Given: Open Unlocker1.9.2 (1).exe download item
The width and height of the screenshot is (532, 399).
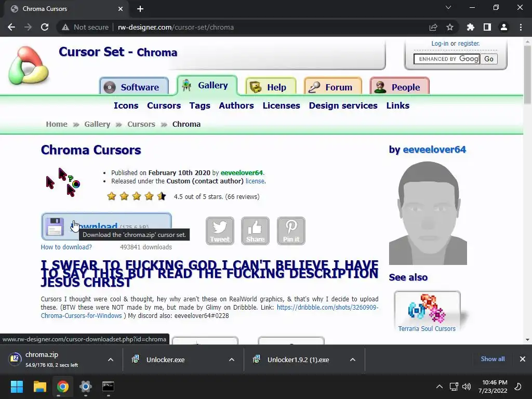Looking at the screenshot, I should coord(297,360).
